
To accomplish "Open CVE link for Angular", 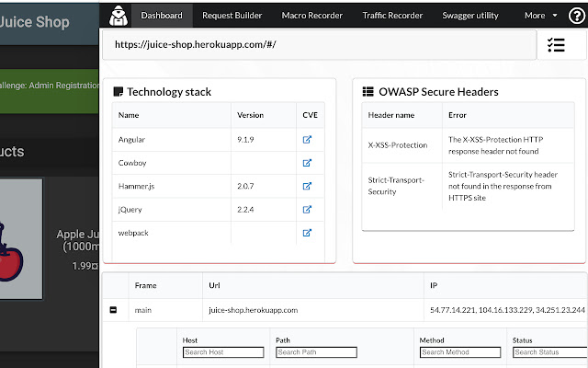I will pos(307,140).
